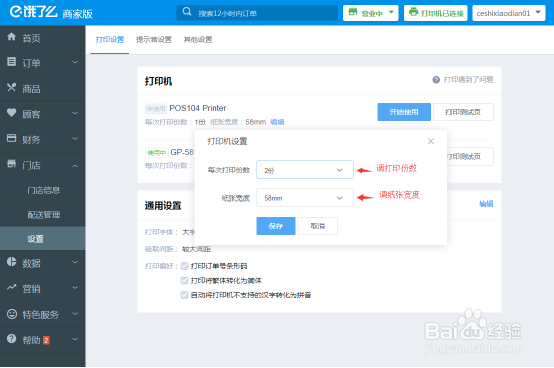Image resolution: width=554 pixels, height=368 pixels.
Task: Click the heart icon beside 顾客
Action: 12,113
